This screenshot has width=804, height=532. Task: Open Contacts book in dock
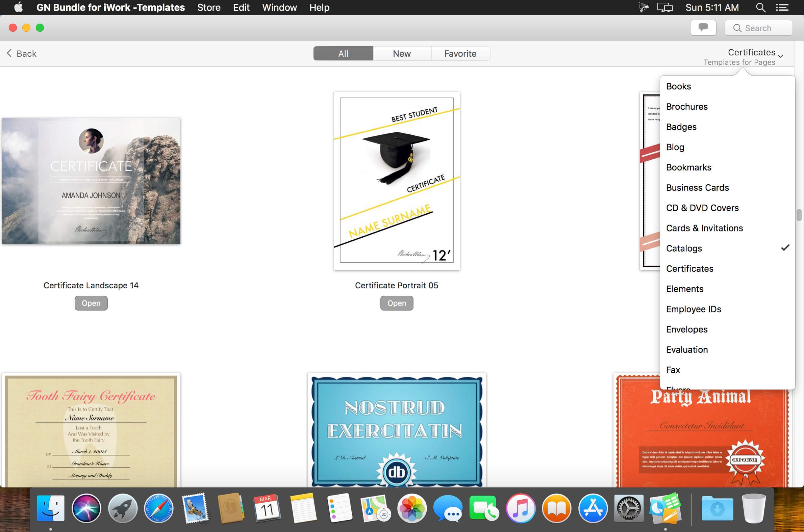point(231,508)
